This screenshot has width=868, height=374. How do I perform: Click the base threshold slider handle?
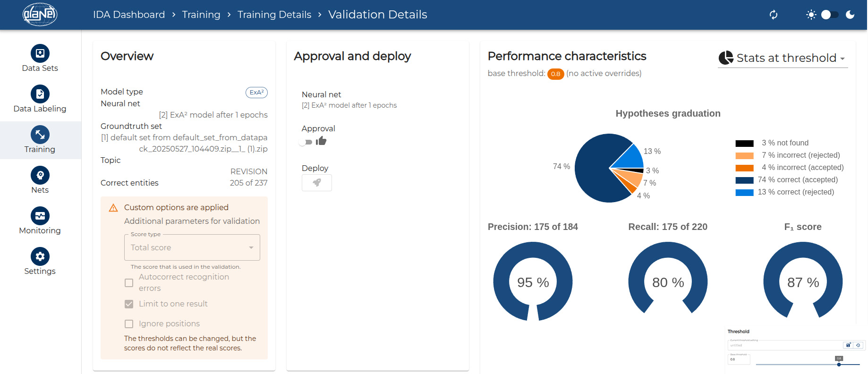pyautogui.click(x=839, y=364)
